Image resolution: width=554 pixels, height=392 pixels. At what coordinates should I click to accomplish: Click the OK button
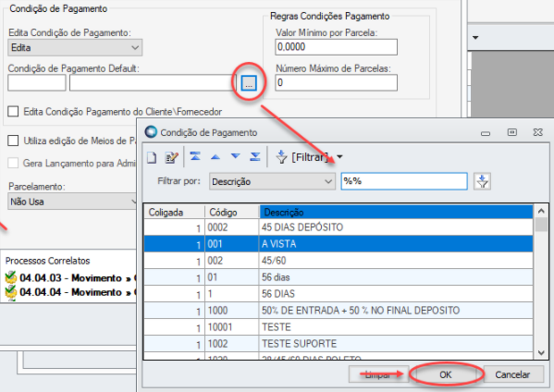[x=446, y=374]
